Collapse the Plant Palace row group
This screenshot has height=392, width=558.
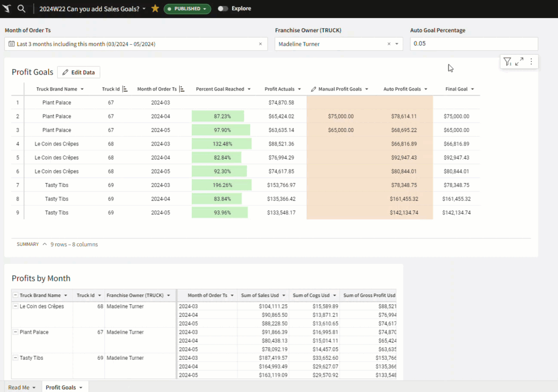pos(15,332)
